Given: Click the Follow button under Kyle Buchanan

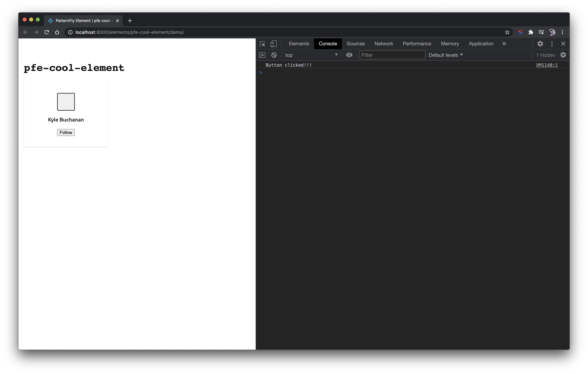Looking at the screenshot, I should pyautogui.click(x=66, y=132).
